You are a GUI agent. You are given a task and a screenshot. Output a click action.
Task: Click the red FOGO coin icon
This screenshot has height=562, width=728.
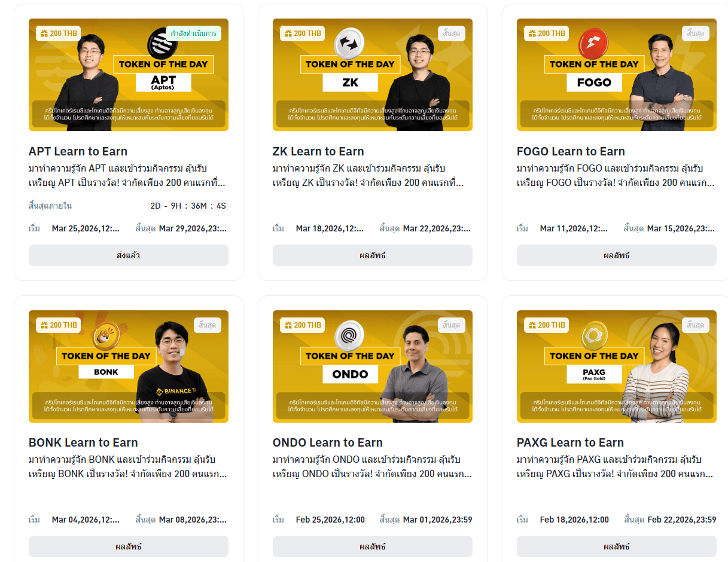pyautogui.click(x=592, y=43)
